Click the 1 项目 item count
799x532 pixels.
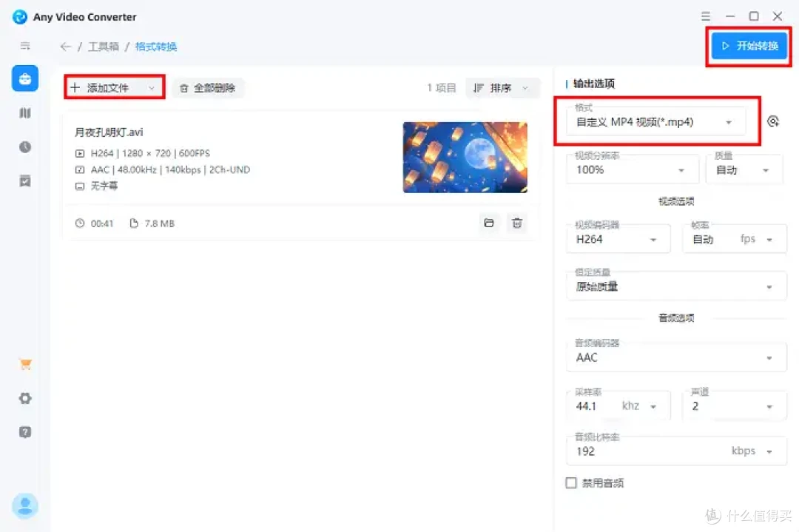[441, 88]
